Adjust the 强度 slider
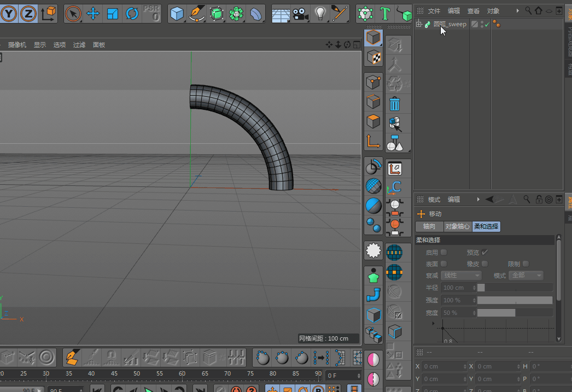 515,300
